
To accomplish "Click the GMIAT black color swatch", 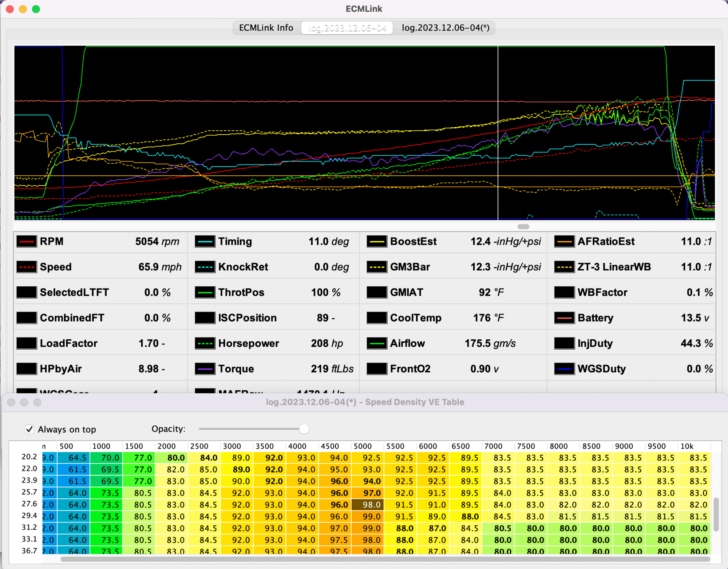I will [377, 293].
